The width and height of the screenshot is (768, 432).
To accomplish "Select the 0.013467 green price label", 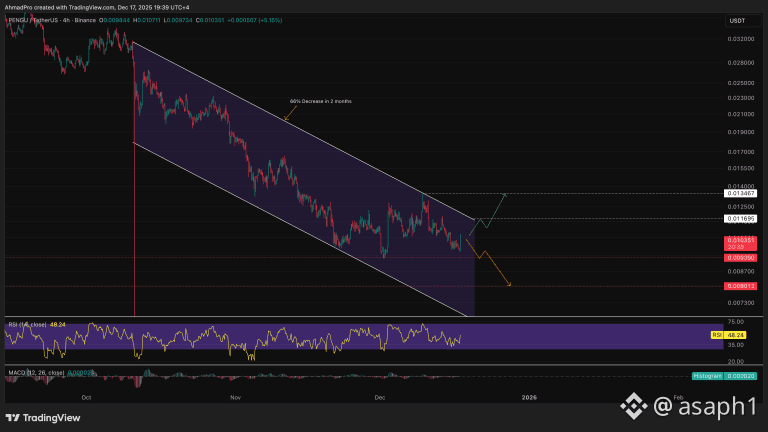I will coord(740,192).
